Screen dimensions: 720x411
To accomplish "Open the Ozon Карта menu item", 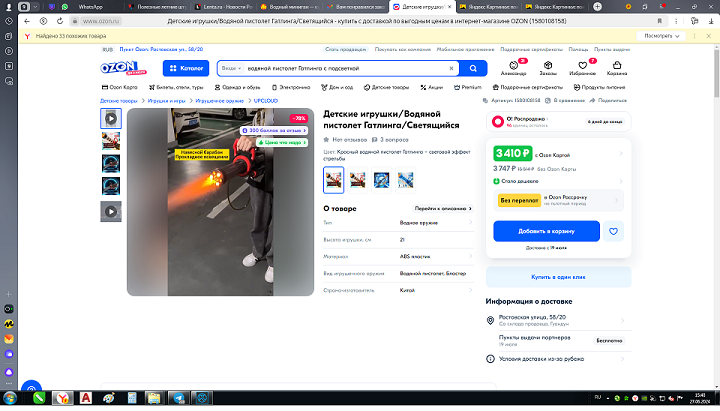I will (x=119, y=87).
